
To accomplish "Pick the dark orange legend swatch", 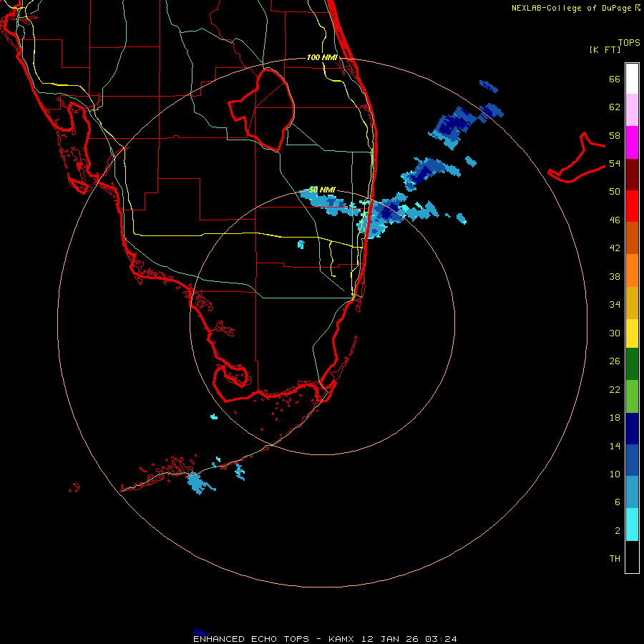I will [x=632, y=238].
